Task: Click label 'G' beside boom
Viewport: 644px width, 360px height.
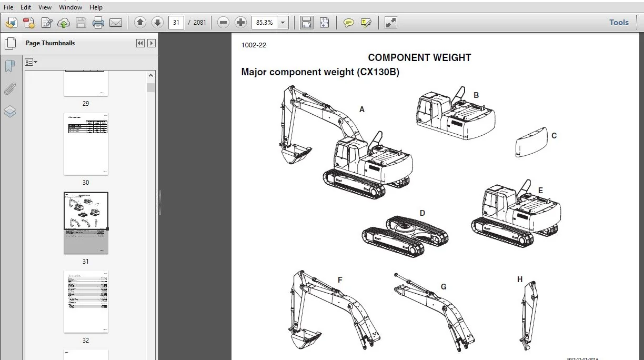Action: pos(444,287)
